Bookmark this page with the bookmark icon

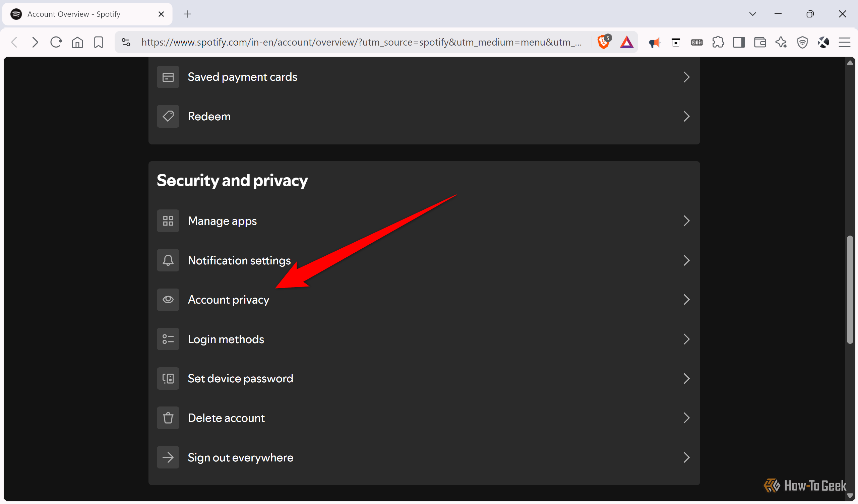point(99,42)
